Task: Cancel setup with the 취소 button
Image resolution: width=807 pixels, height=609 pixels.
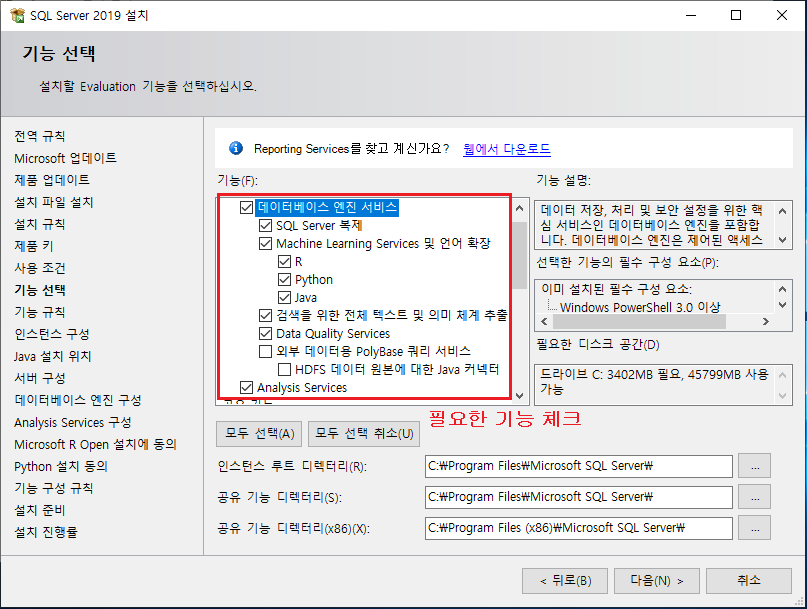Action: click(x=749, y=581)
